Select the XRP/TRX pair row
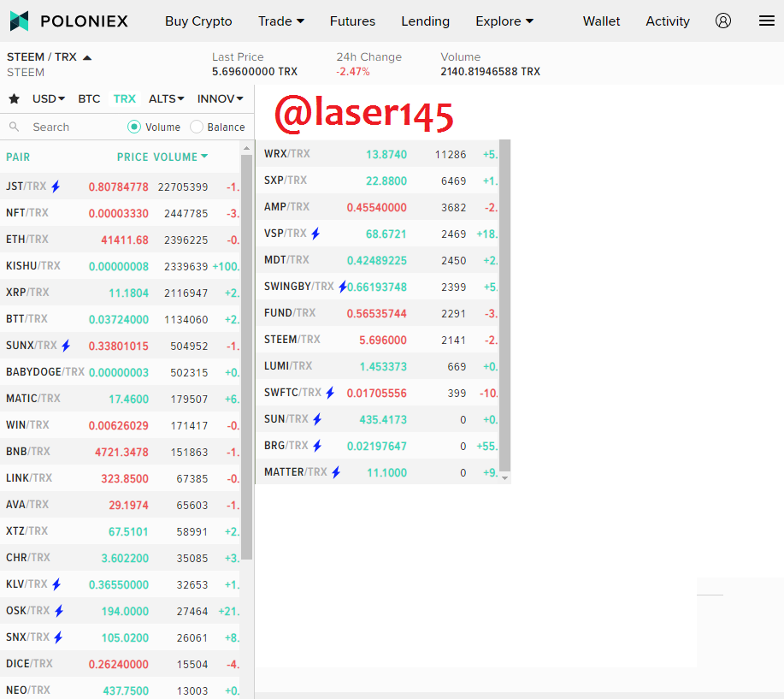 coord(120,293)
